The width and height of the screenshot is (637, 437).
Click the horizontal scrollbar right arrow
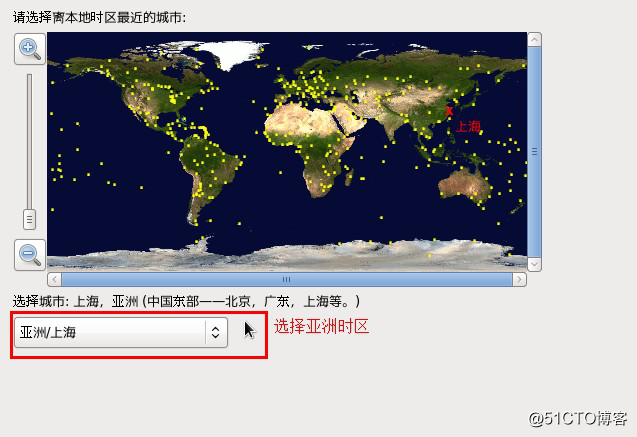tap(519, 279)
